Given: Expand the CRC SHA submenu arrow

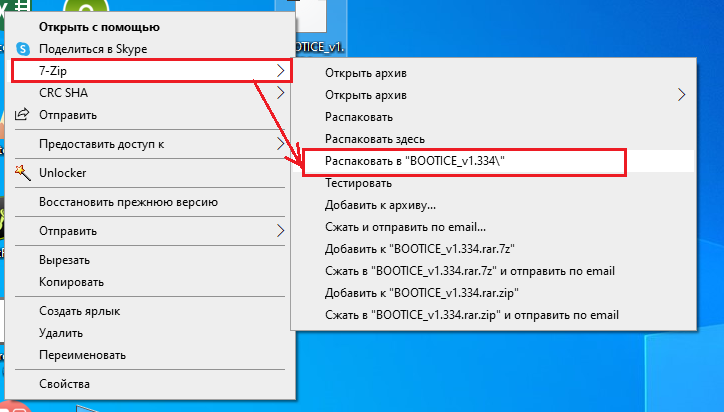Looking at the screenshot, I should (280, 93).
